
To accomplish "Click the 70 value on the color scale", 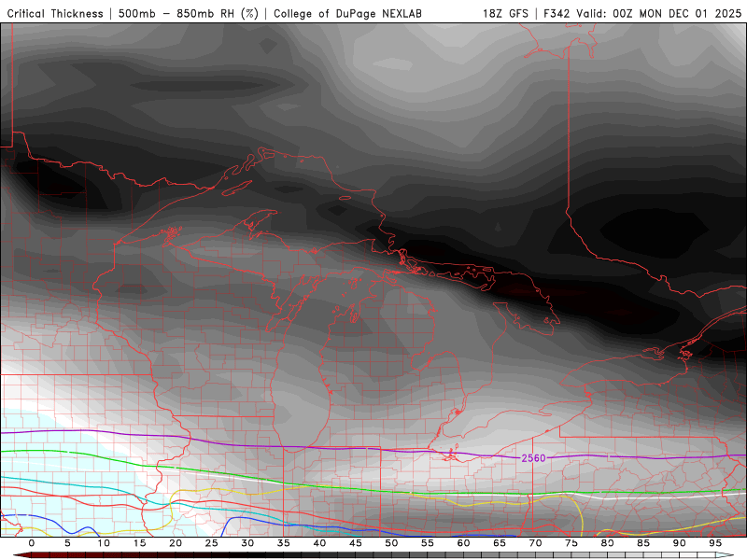I will [x=535, y=543].
